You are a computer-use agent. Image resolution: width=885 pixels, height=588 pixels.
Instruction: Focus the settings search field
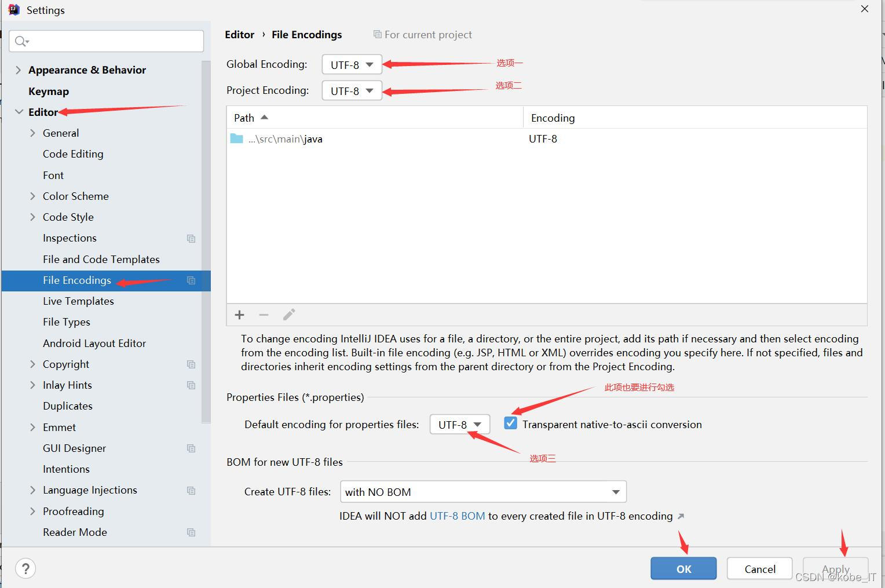tap(107, 41)
